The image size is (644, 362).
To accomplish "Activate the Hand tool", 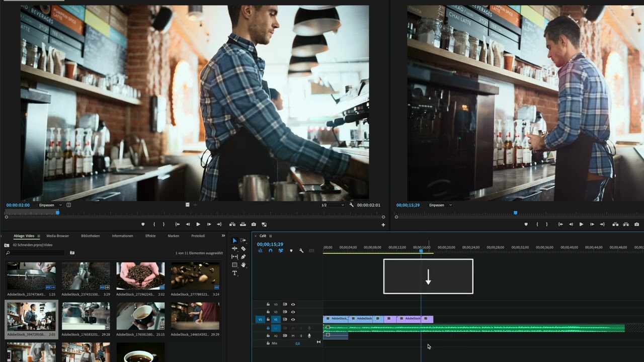I will coord(243,264).
